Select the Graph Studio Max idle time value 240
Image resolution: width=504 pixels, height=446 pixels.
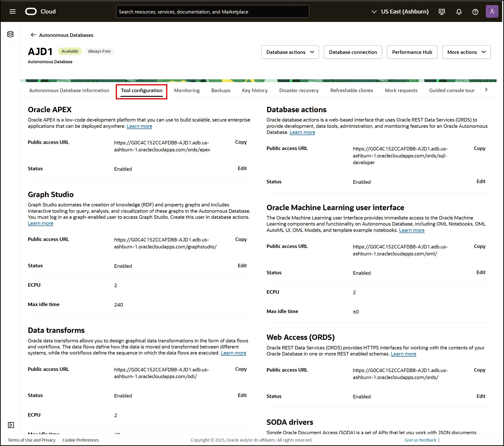coord(118,305)
